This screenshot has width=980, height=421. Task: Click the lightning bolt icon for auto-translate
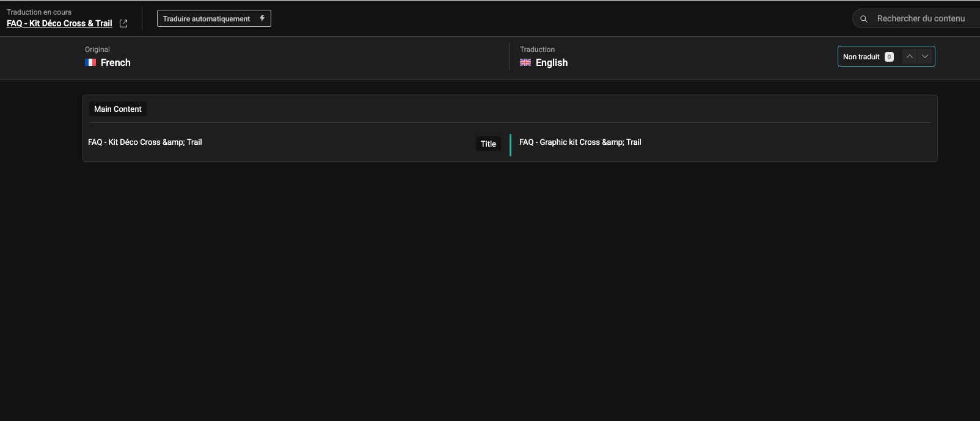(262, 18)
